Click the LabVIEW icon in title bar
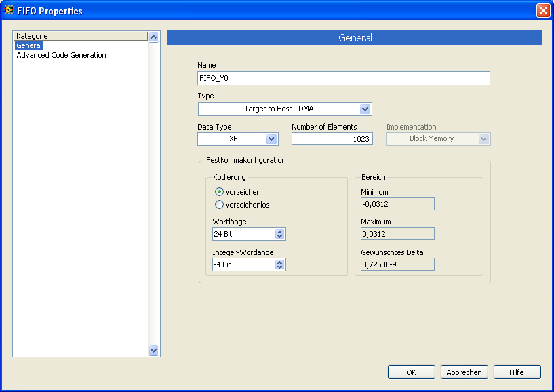Screen dimensions: 554x392 point(9,10)
